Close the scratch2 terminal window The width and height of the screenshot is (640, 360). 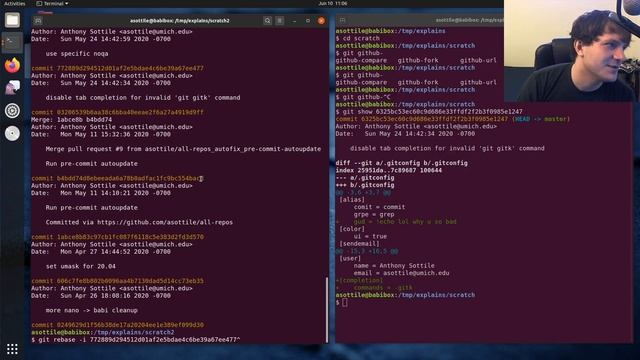pyautogui.click(x=321, y=20)
